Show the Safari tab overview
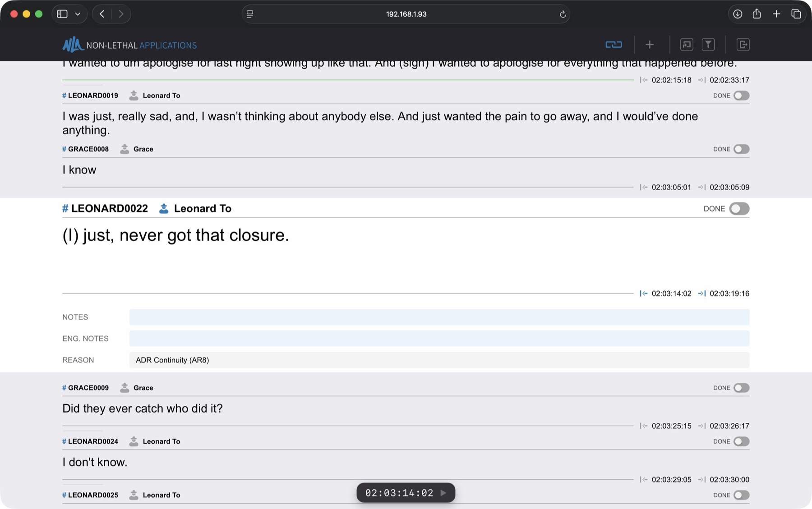This screenshot has height=509, width=812. pos(796,14)
